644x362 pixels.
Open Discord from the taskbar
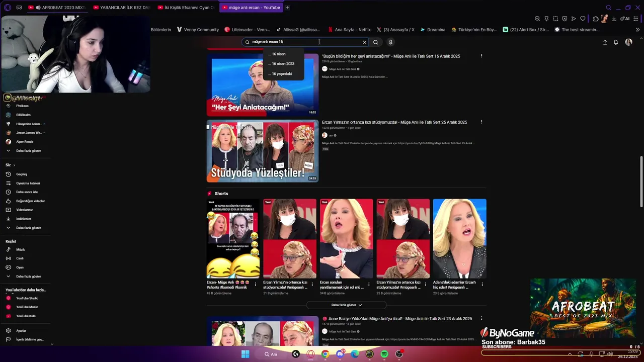pos(340,354)
